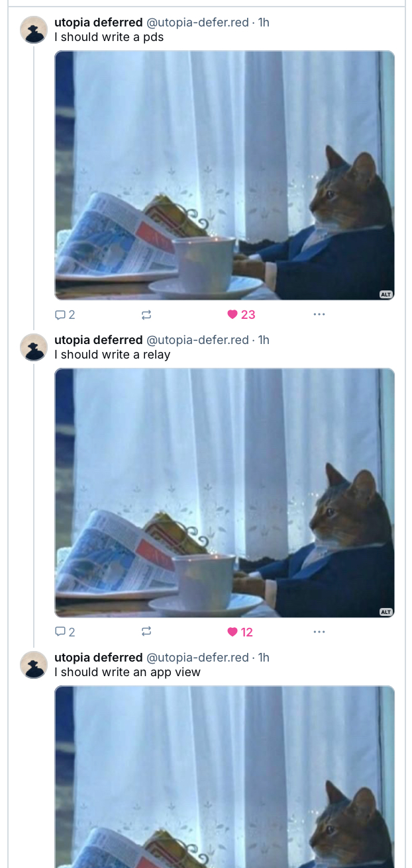Open the 1h timestamp on app view post
This screenshot has height=868, width=412.
(x=264, y=658)
